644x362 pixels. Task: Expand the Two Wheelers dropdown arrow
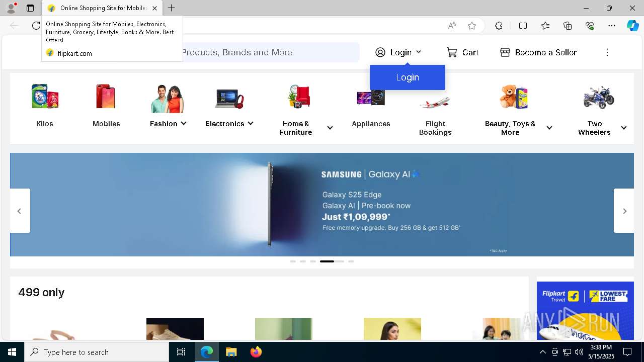(x=624, y=128)
